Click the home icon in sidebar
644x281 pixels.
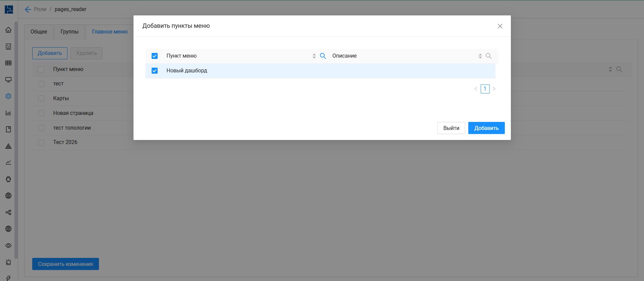tap(8, 30)
